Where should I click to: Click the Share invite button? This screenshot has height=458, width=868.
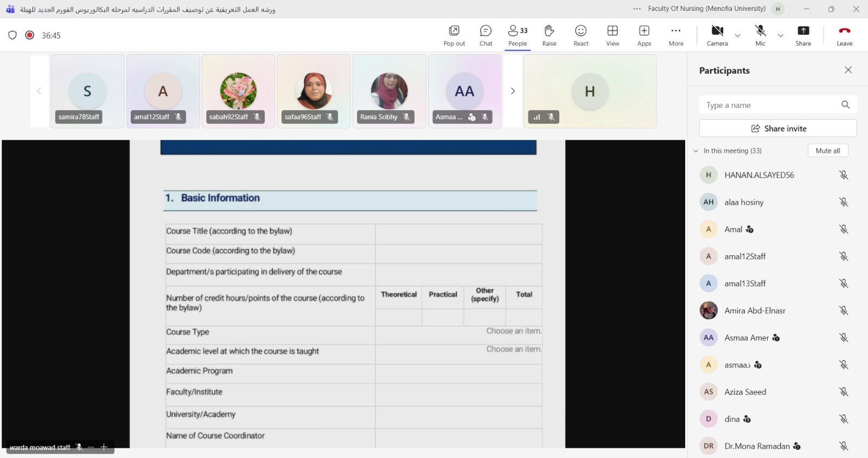[778, 128]
